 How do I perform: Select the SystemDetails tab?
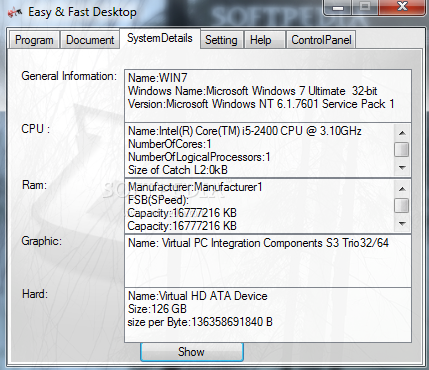pos(160,39)
